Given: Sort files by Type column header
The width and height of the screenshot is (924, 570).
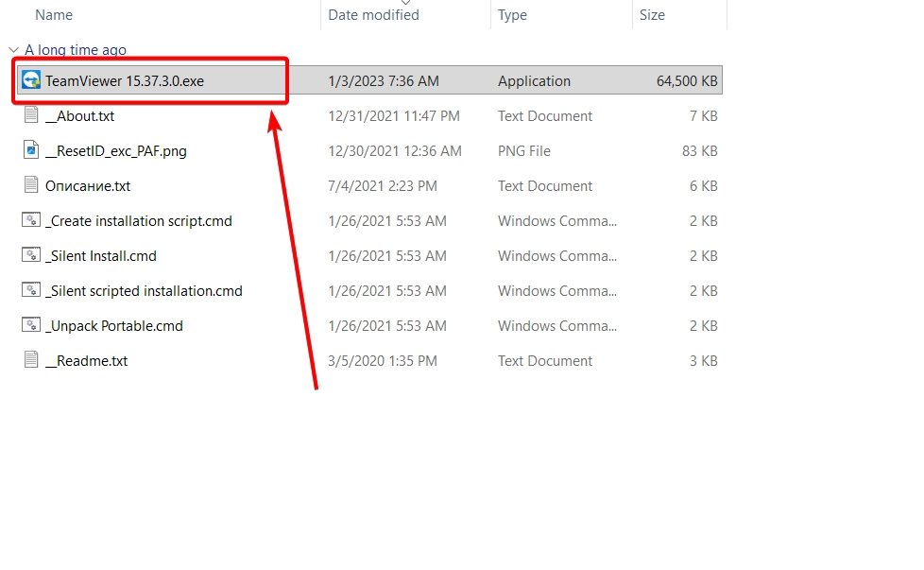Looking at the screenshot, I should pyautogui.click(x=512, y=15).
